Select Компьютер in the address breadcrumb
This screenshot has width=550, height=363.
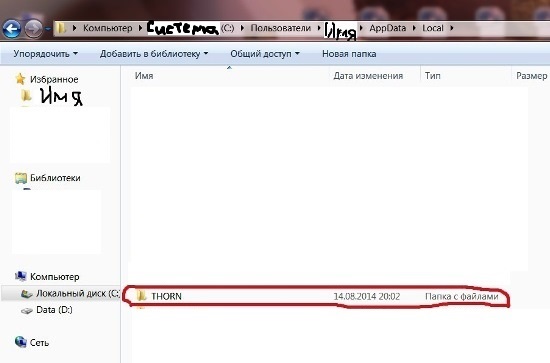[108, 28]
